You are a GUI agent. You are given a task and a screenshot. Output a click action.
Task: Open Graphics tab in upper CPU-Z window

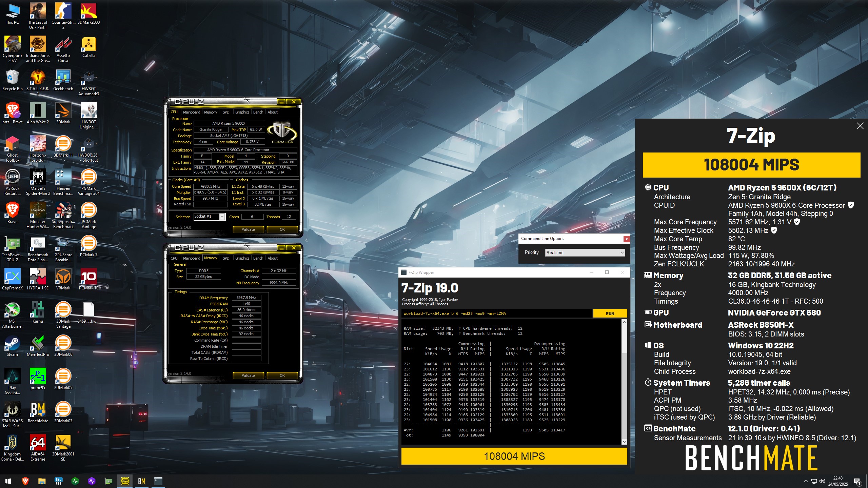(242, 112)
